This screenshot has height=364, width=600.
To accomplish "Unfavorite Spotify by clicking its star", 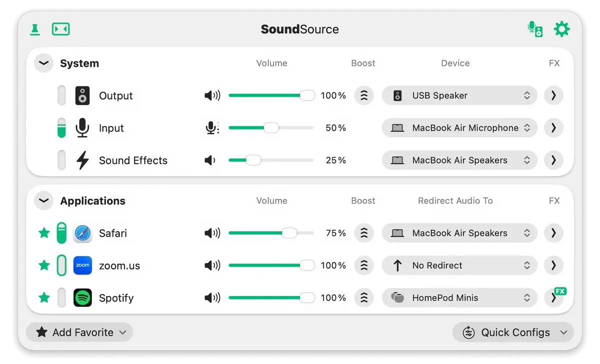I will coord(43,298).
